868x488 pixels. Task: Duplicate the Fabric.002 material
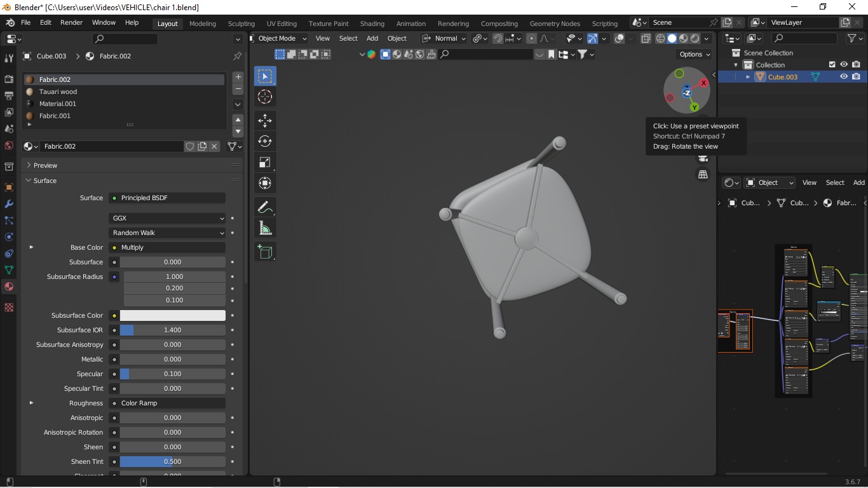point(202,146)
